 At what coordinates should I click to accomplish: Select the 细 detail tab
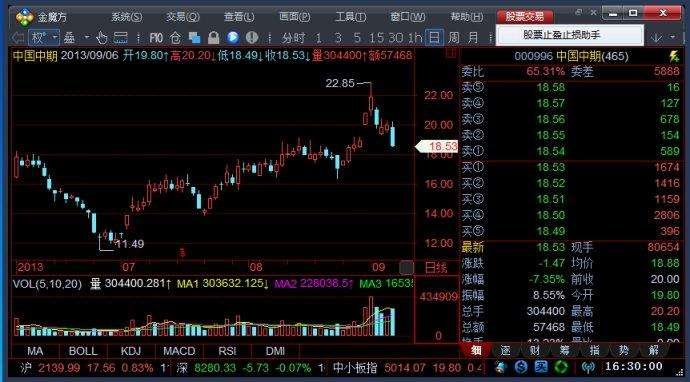(476, 350)
